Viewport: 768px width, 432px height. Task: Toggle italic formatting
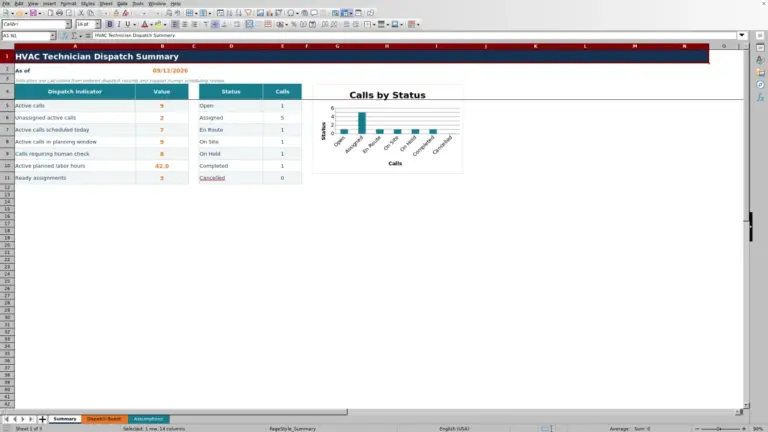click(119, 24)
